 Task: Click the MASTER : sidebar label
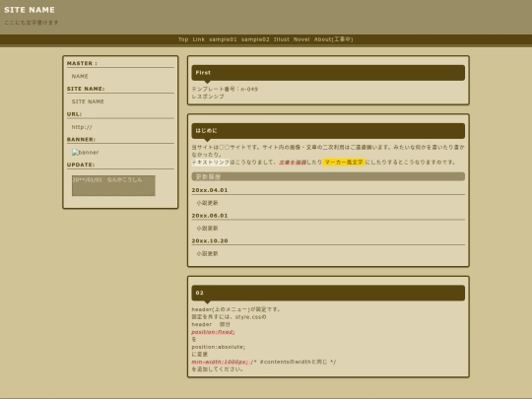pos(82,63)
